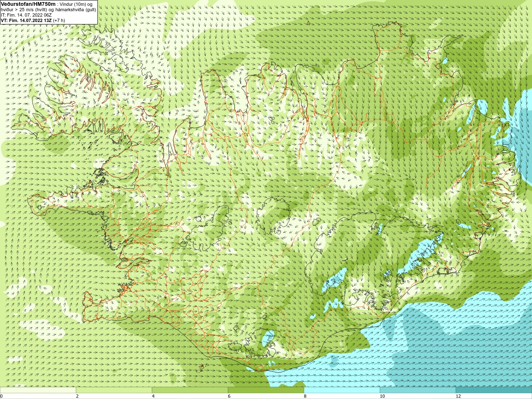Click the 0–2 m/s palest legend color segment
Viewport: 532px width, 399px height.
38,390
